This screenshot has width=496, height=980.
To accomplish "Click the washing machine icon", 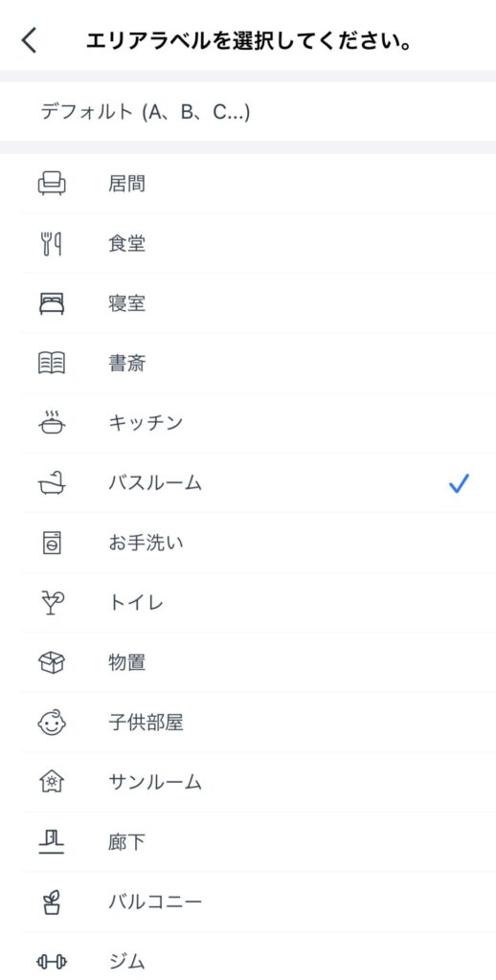I will [x=52, y=543].
